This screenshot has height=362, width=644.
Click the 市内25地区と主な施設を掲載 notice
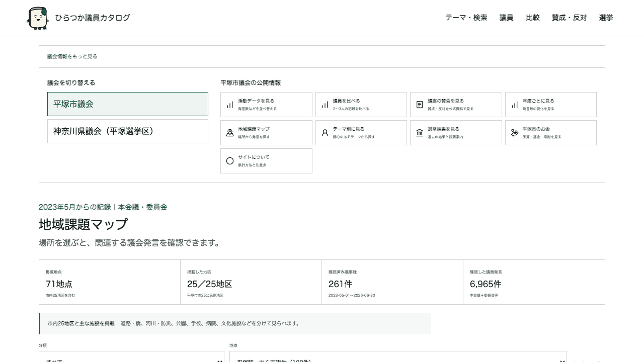click(235, 324)
